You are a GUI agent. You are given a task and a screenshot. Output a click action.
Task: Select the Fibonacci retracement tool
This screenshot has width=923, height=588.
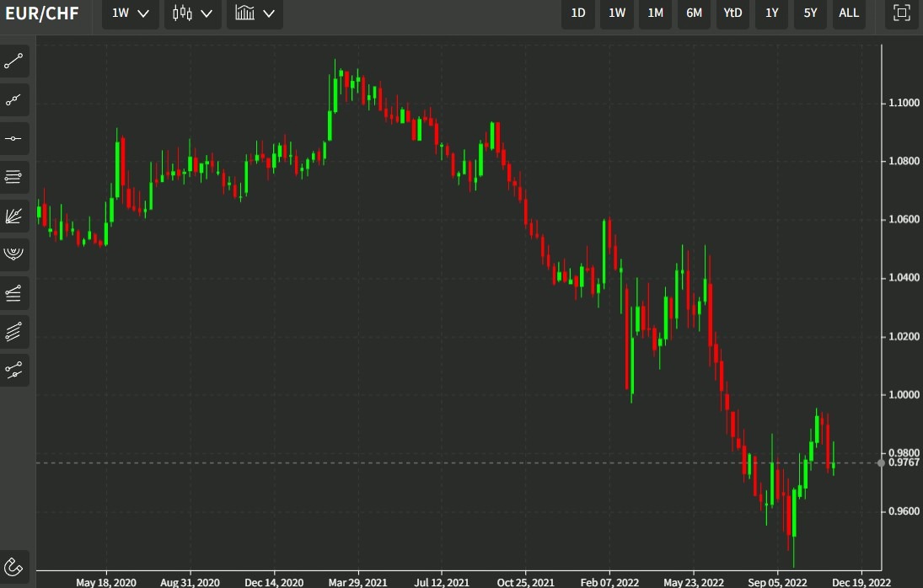point(13,293)
